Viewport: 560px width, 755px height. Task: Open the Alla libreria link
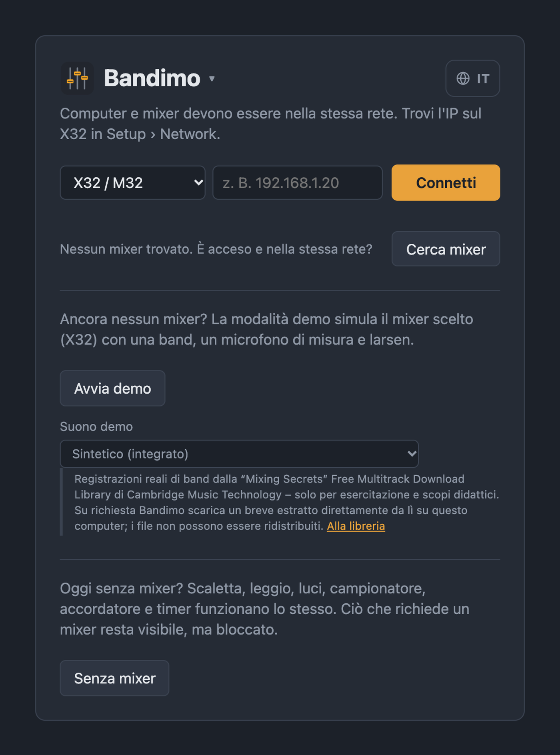[356, 526]
